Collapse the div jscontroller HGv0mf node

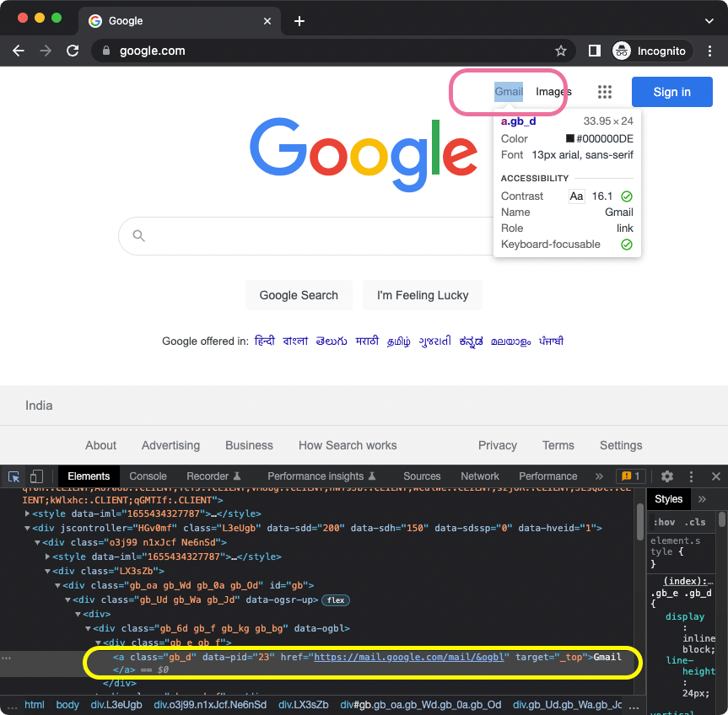point(27,528)
